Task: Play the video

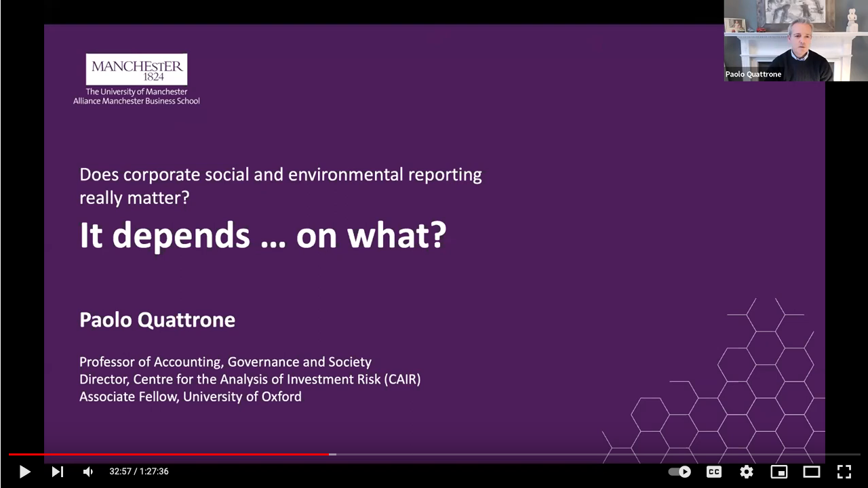Action: 24,472
